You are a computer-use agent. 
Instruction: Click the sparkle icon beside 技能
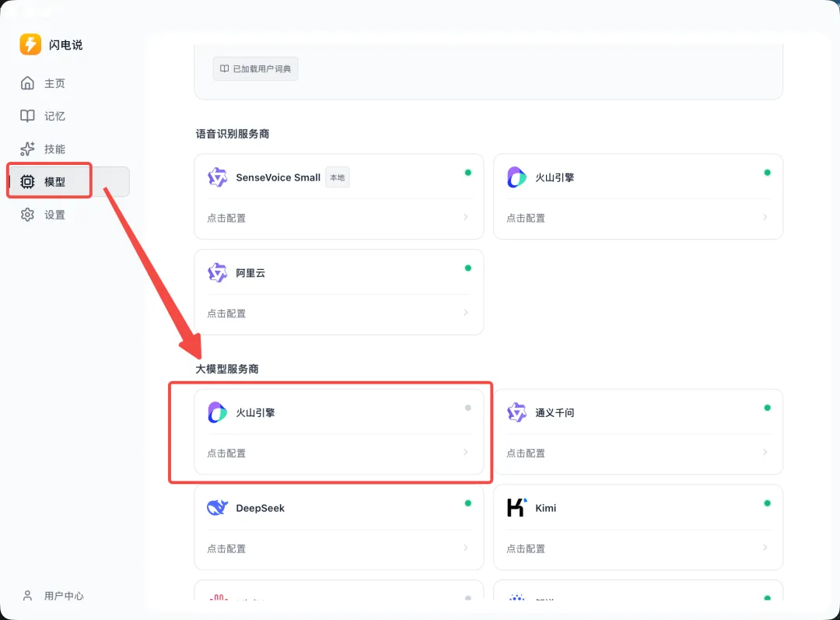[27, 149]
